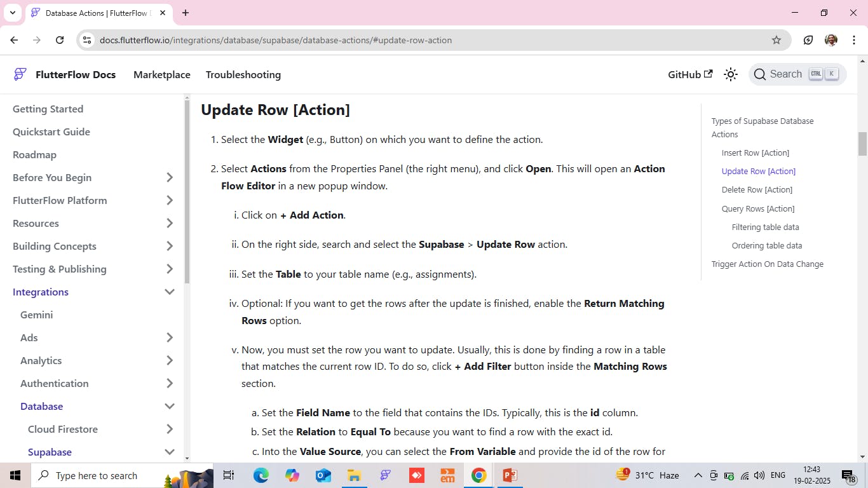This screenshot has height=488, width=868.
Task: Open Outlook from the taskbar
Action: (x=323, y=475)
